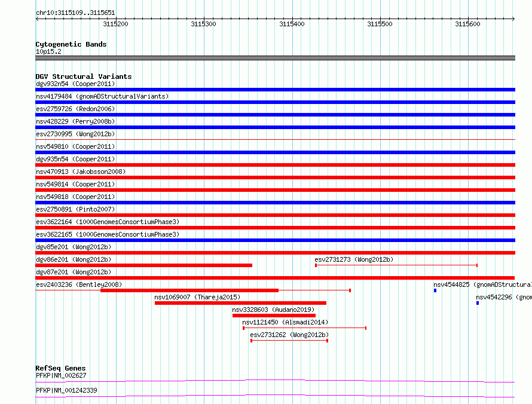The width and height of the screenshot is (532, 404).
Task: Select the dgv86e201 (Wong2012b) label
Action: [74, 259]
